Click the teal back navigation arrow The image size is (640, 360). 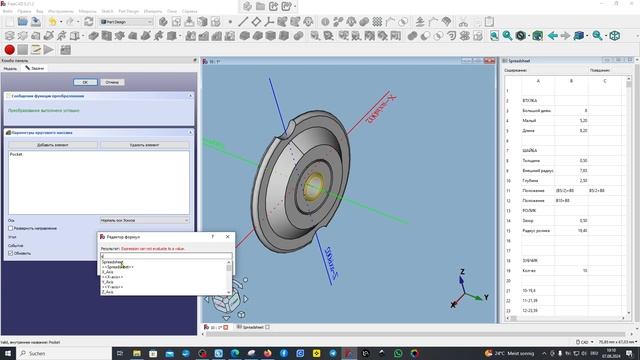[x=553, y=36]
